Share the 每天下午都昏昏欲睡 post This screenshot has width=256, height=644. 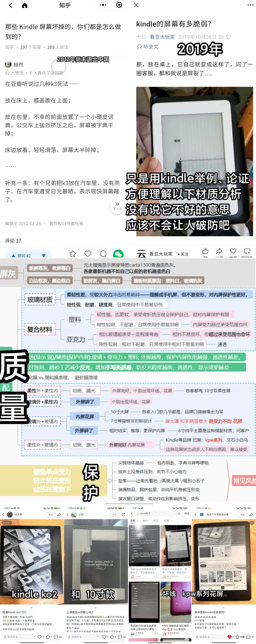pyautogui.click(x=251, y=515)
